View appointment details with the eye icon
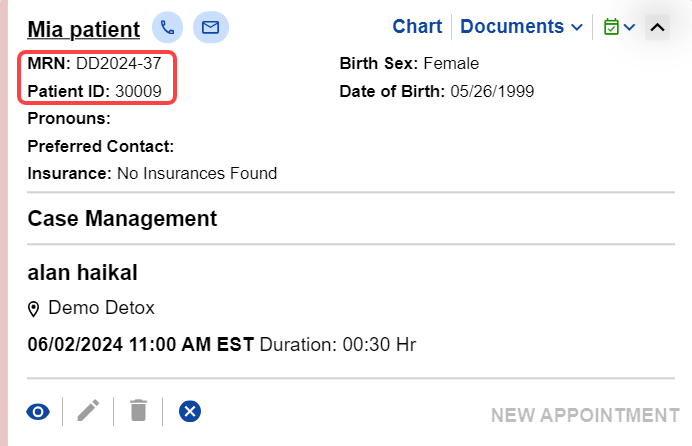This screenshot has width=692, height=446. tap(38, 411)
